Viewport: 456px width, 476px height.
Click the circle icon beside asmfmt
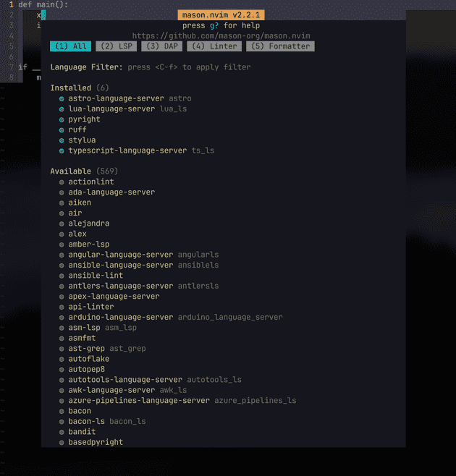(x=62, y=339)
